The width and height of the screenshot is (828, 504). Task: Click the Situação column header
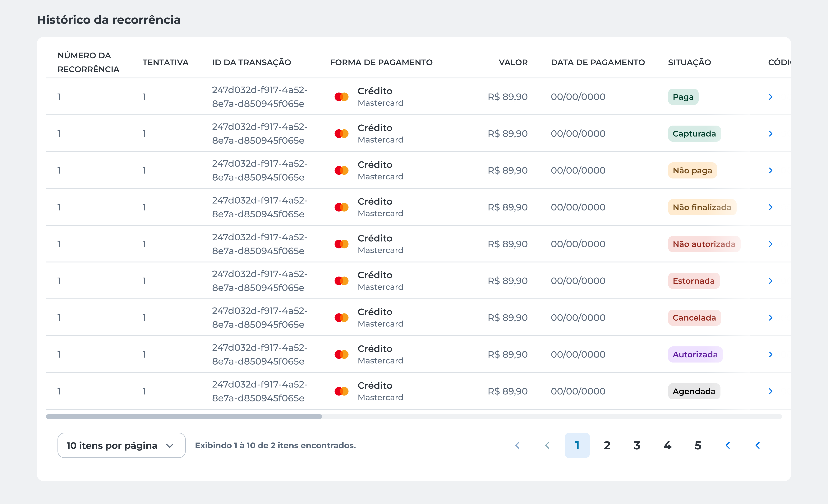(x=689, y=62)
